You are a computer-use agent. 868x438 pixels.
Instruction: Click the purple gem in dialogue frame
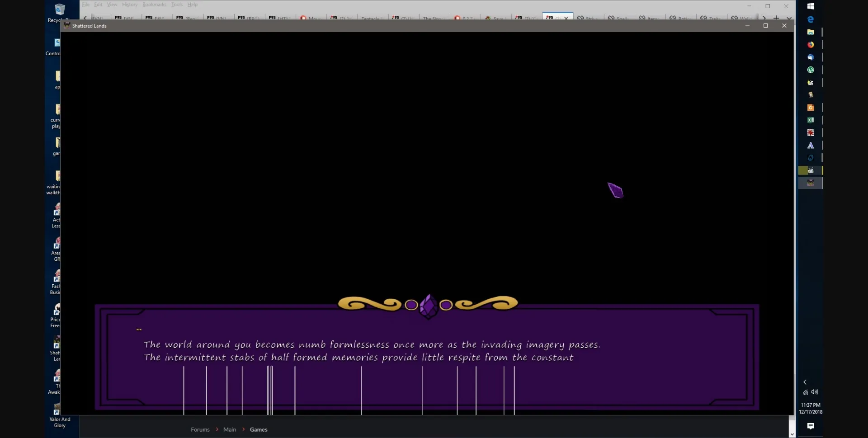coord(429,306)
